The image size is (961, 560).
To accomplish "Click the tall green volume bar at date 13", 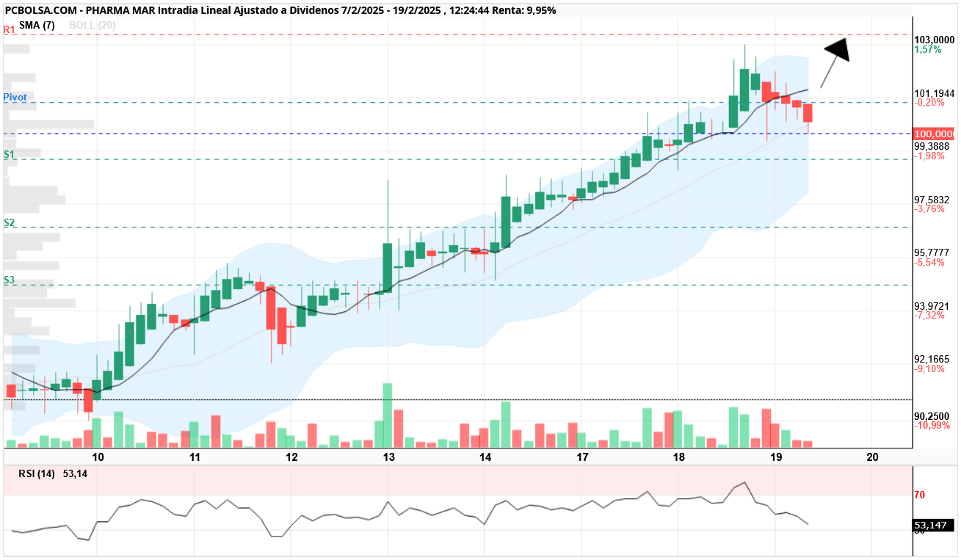I will pos(388,415).
